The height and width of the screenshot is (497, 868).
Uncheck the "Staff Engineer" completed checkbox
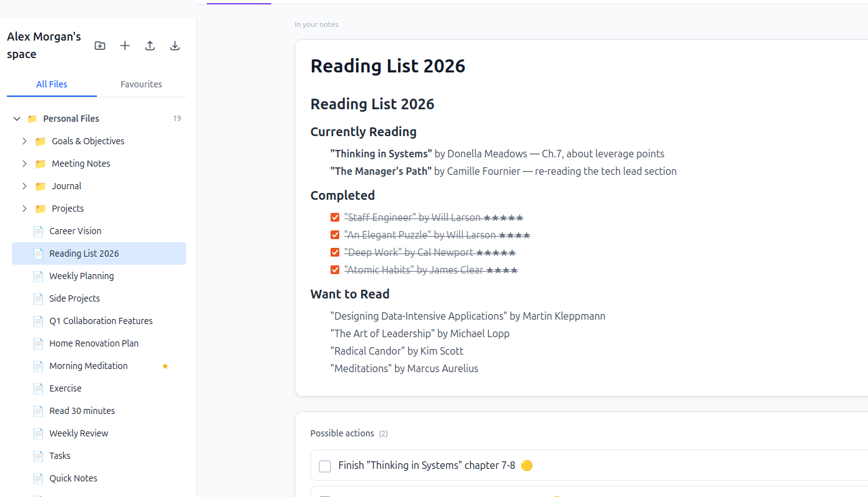(335, 217)
